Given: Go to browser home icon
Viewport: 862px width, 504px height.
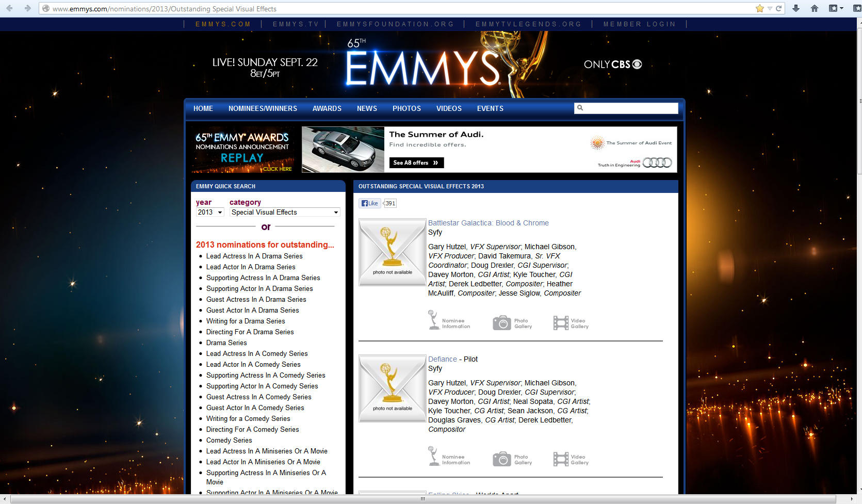Looking at the screenshot, I should coord(815,8).
